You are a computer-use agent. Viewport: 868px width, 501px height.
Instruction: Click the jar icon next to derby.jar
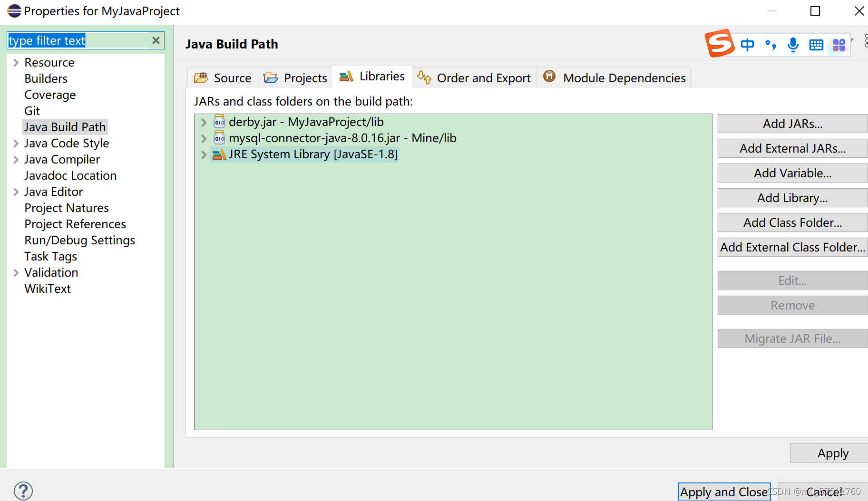(x=219, y=122)
